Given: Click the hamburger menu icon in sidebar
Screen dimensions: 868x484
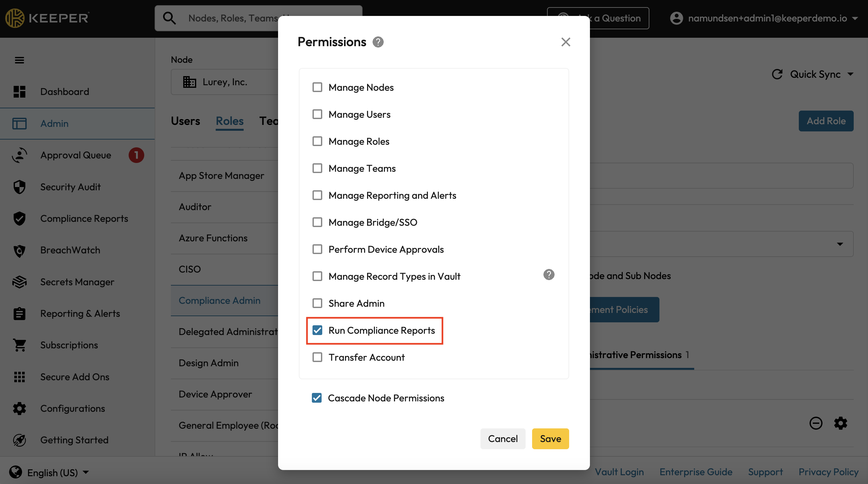Looking at the screenshot, I should click(x=19, y=60).
